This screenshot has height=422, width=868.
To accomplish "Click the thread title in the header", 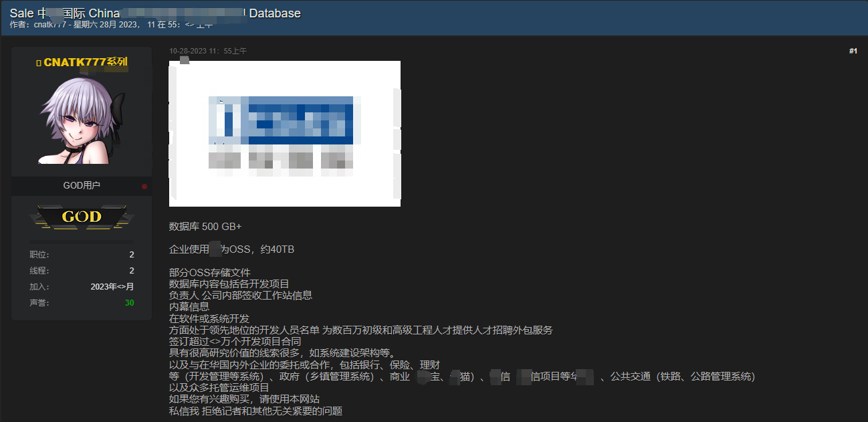I will tap(155, 13).
